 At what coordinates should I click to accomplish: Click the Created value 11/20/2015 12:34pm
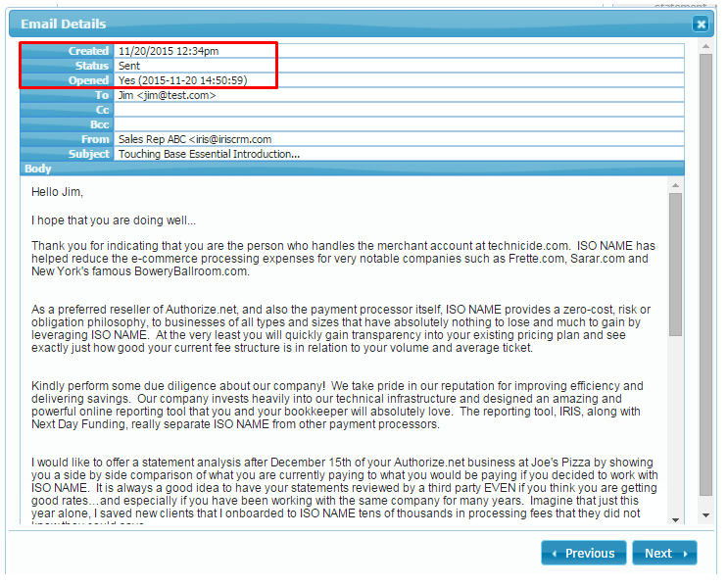tap(169, 51)
